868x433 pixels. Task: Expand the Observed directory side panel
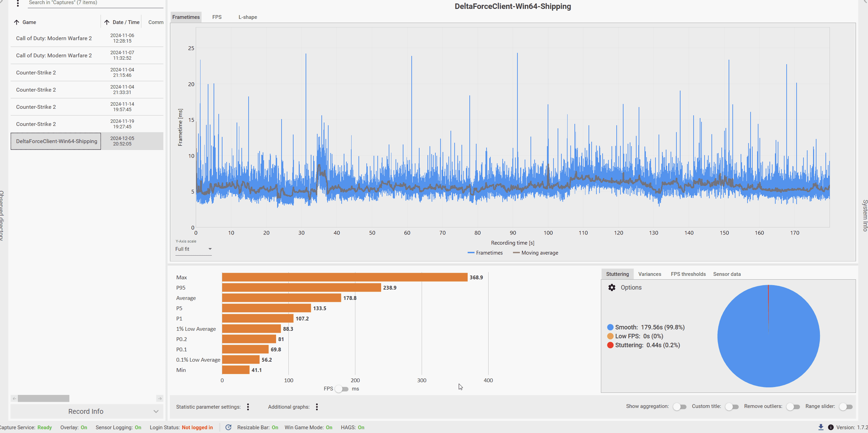pos(2,215)
